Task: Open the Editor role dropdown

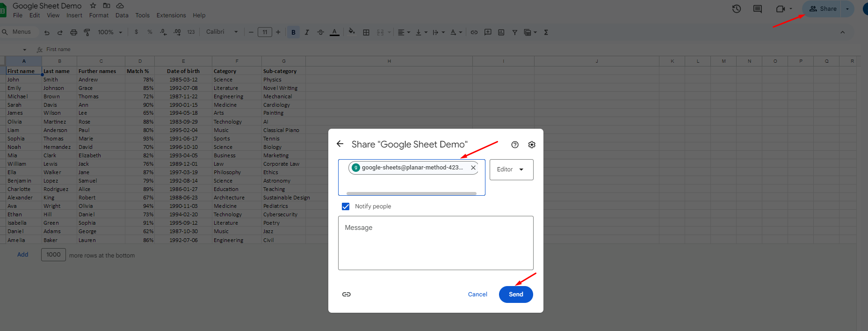Action: 511,169
